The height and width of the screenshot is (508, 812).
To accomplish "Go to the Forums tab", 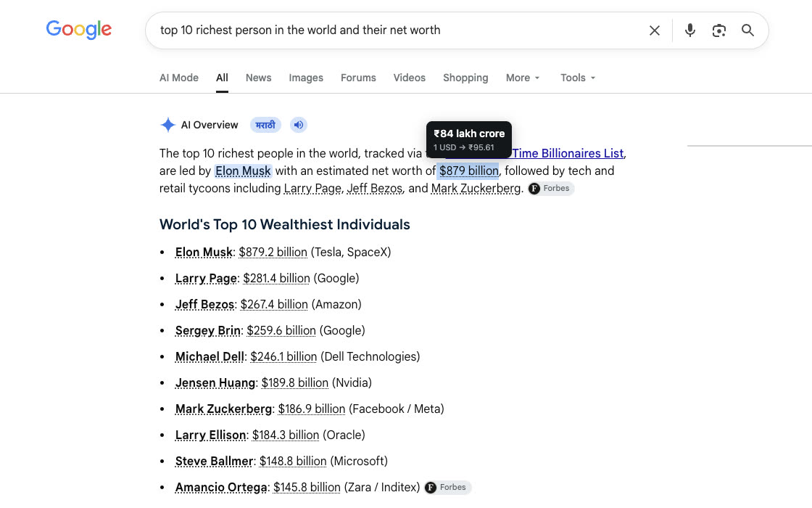I will coord(358,78).
